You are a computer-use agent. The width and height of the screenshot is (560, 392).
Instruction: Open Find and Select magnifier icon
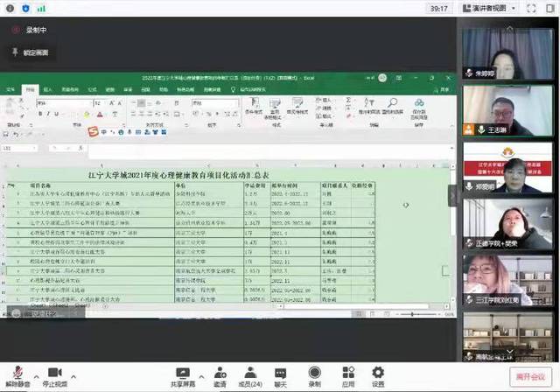[392, 106]
